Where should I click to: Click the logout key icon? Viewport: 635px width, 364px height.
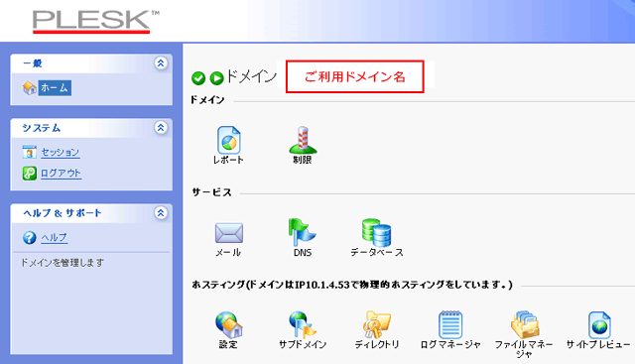point(30,174)
